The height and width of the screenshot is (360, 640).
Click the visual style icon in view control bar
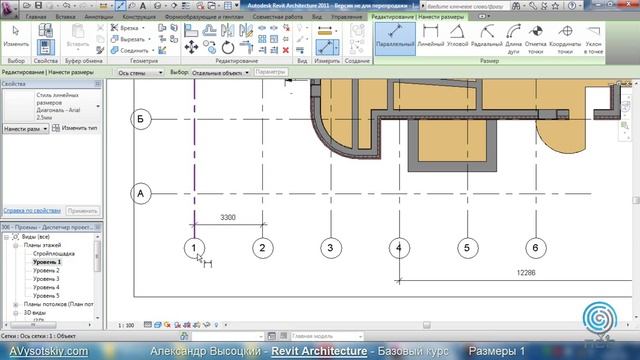[x=158, y=325]
